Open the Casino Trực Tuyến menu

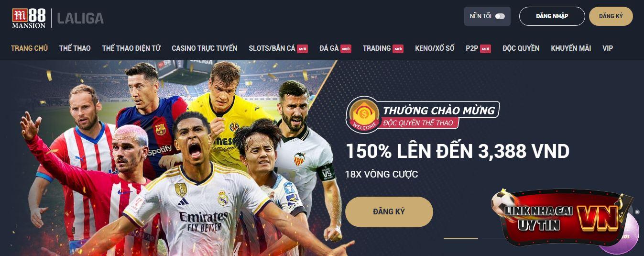pyautogui.click(x=205, y=48)
